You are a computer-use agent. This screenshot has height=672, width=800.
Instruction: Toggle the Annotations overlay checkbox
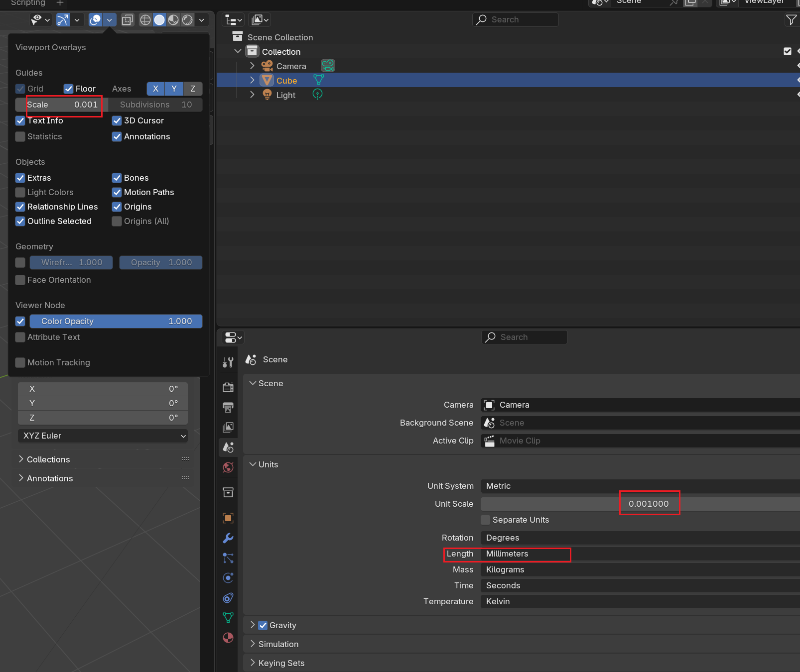pos(117,136)
